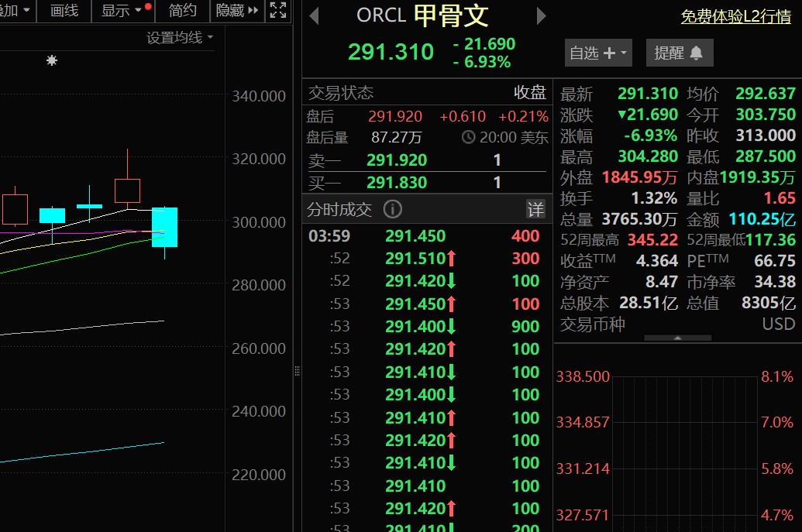
Task: Click the info icon beside 分时成交
Action: [393, 209]
